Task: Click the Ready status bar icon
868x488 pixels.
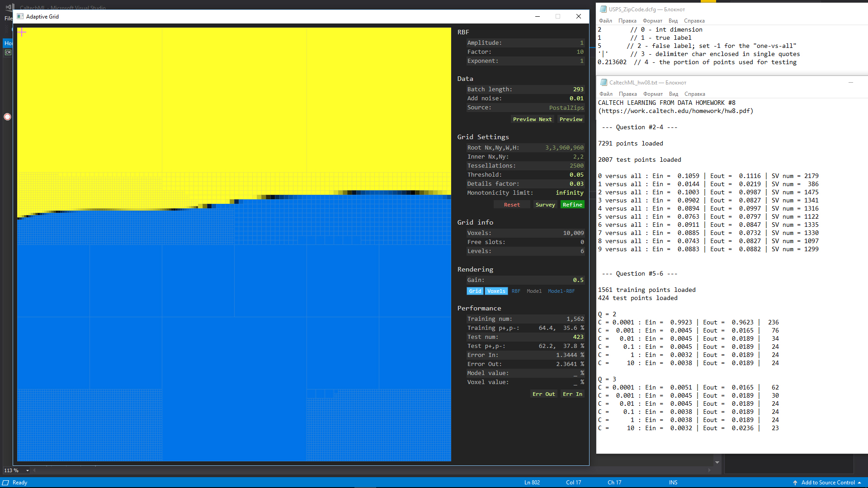Action: click(x=5, y=483)
